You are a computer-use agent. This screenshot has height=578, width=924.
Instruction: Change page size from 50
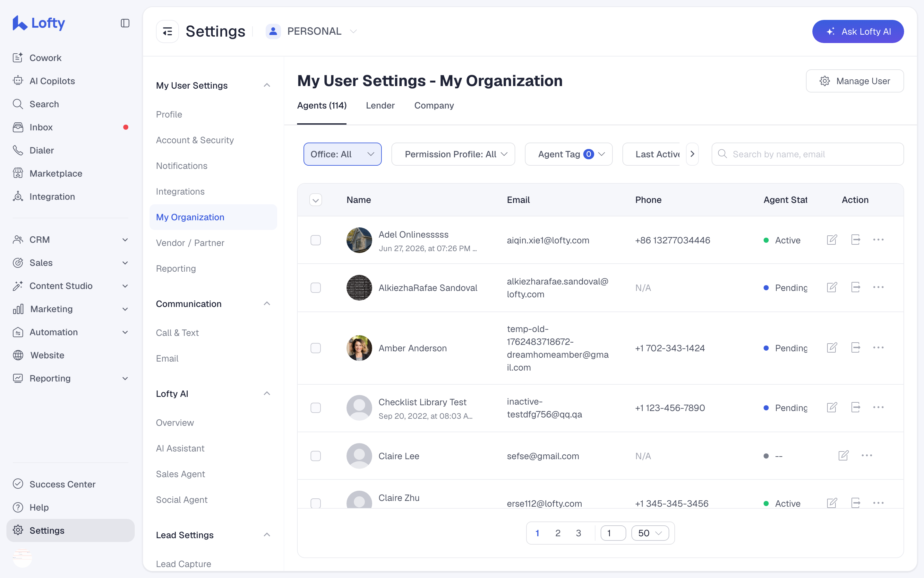650,533
